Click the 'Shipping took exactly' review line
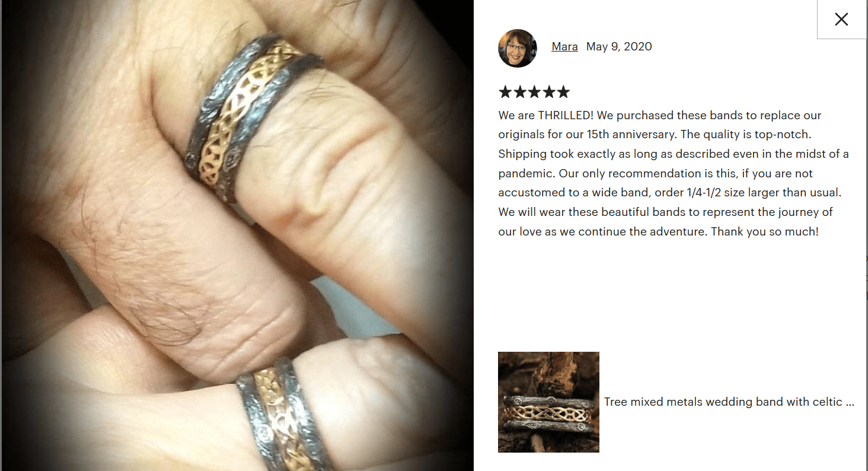The height and width of the screenshot is (471, 868). 674,154
